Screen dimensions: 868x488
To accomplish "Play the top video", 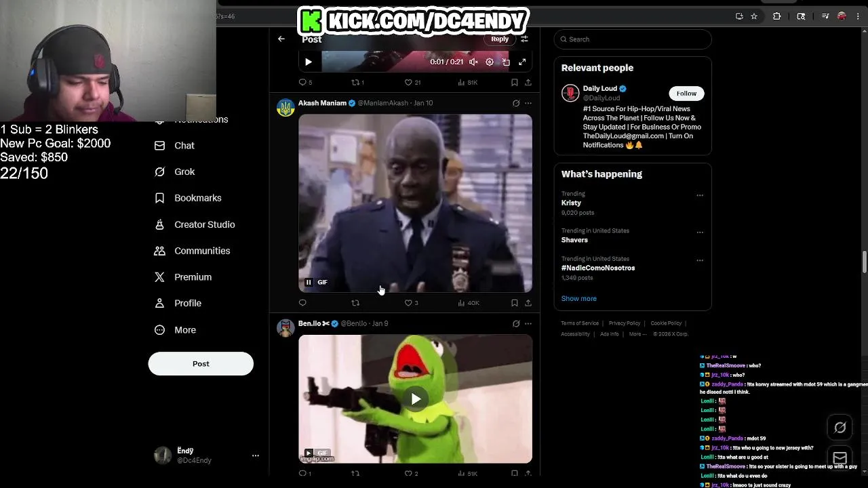I will click(x=308, y=62).
